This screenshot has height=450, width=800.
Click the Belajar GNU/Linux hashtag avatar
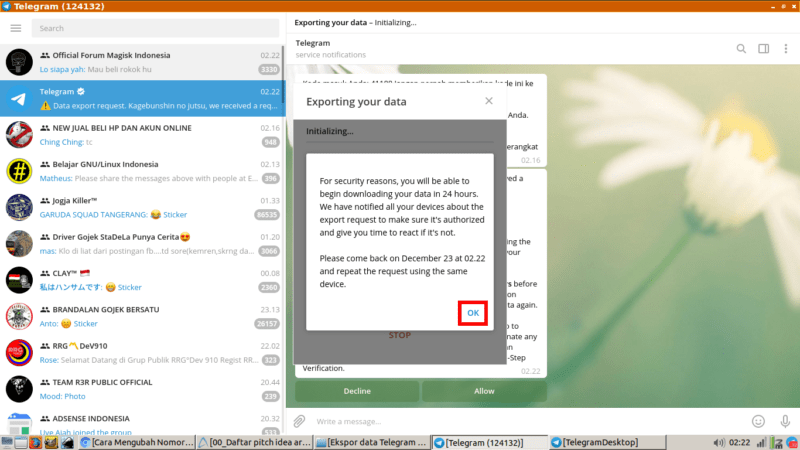(19, 171)
